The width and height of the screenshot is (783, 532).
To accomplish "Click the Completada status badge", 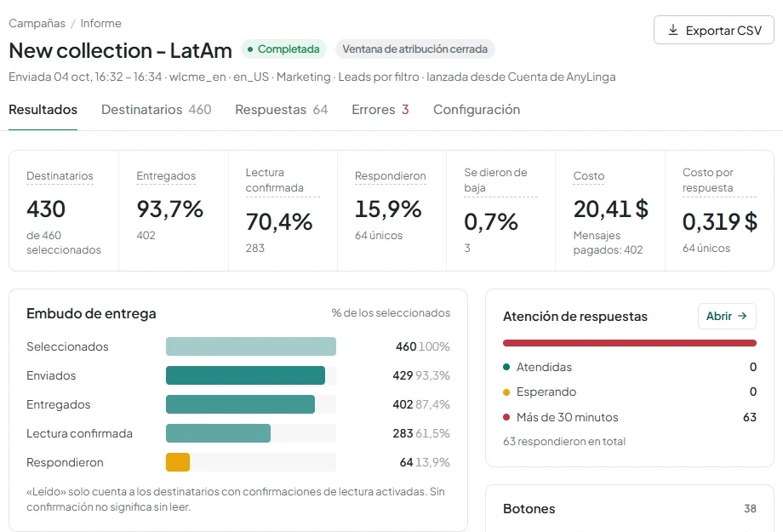I will click(x=283, y=49).
